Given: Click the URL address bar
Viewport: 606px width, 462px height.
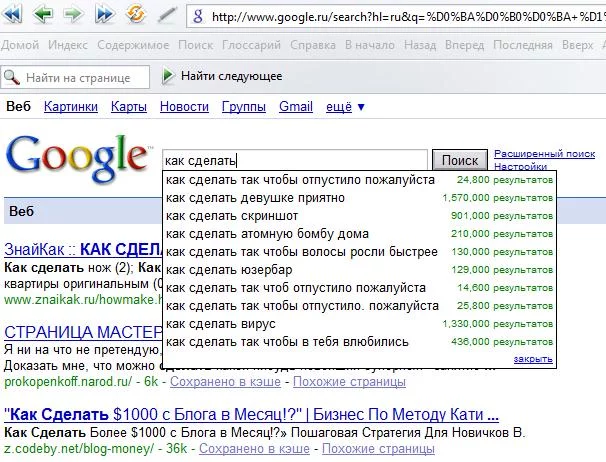Looking at the screenshot, I should [396, 17].
